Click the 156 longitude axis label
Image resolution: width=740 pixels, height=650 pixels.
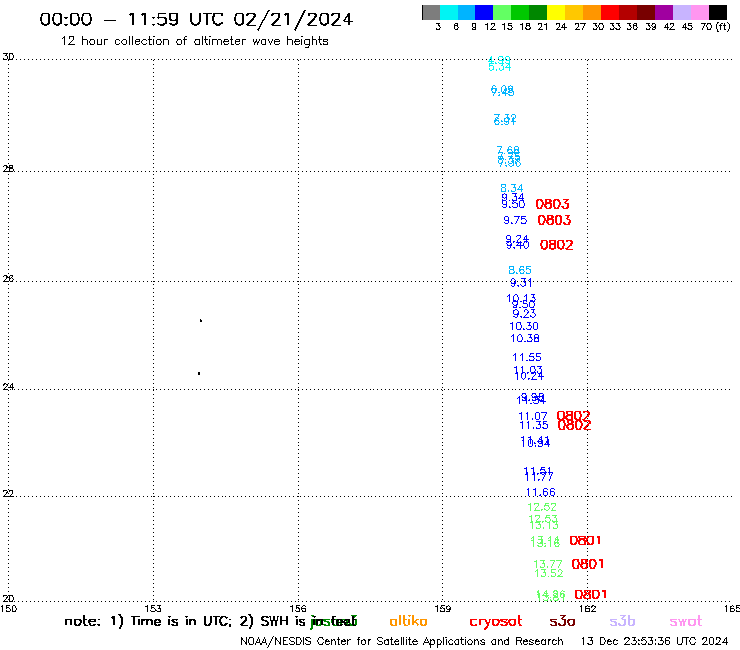(298, 608)
